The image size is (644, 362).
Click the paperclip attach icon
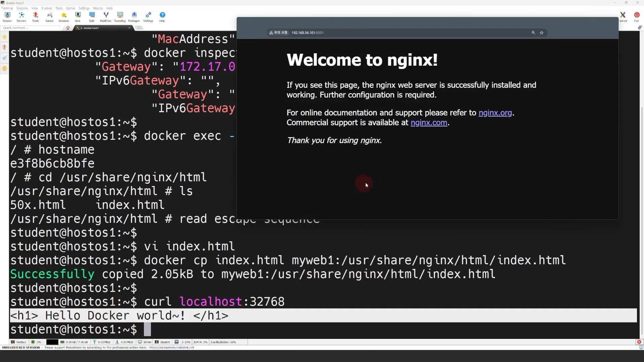tap(640, 28)
